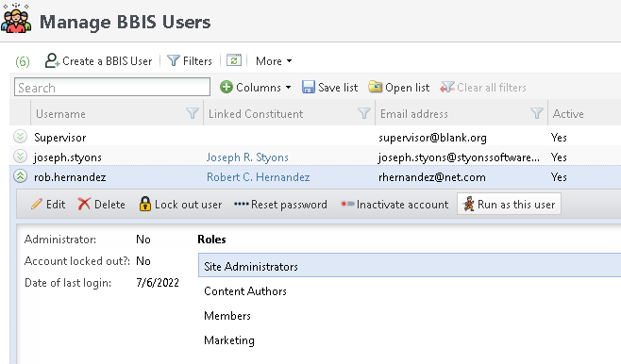Click the Inactivate account label
Screen dimensions: 621x364
coord(402,205)
